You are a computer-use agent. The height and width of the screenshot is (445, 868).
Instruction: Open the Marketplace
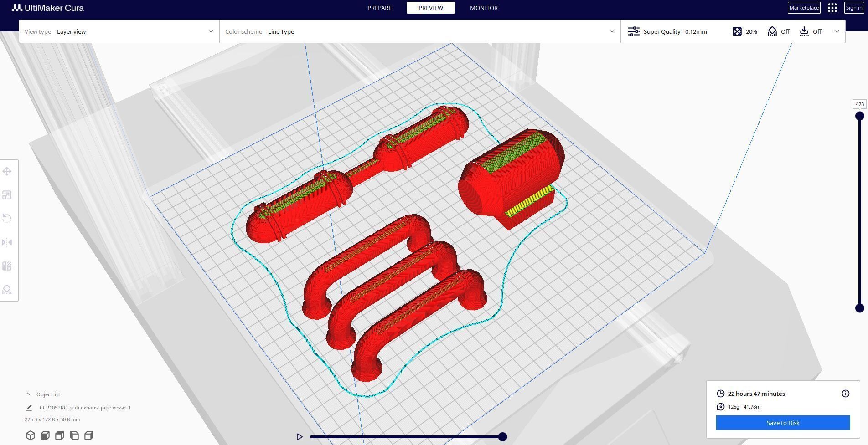pos(804,8)
